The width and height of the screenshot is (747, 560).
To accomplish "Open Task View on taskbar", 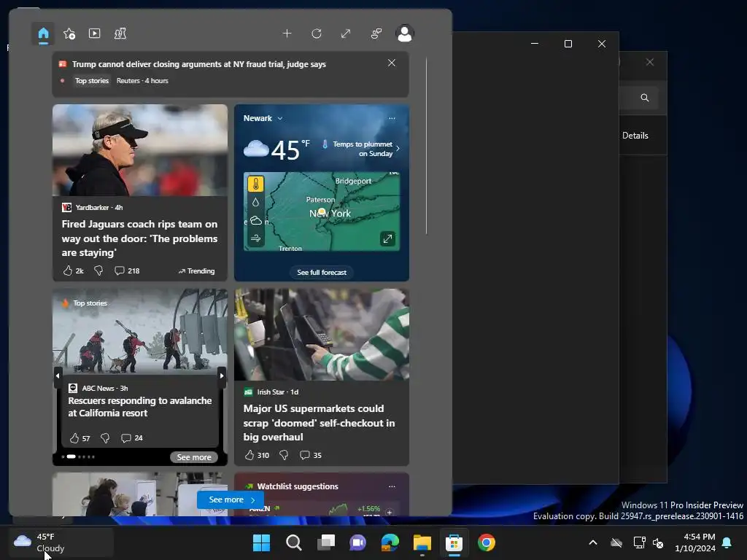I will pyautogui.click(x=326, y=542).
